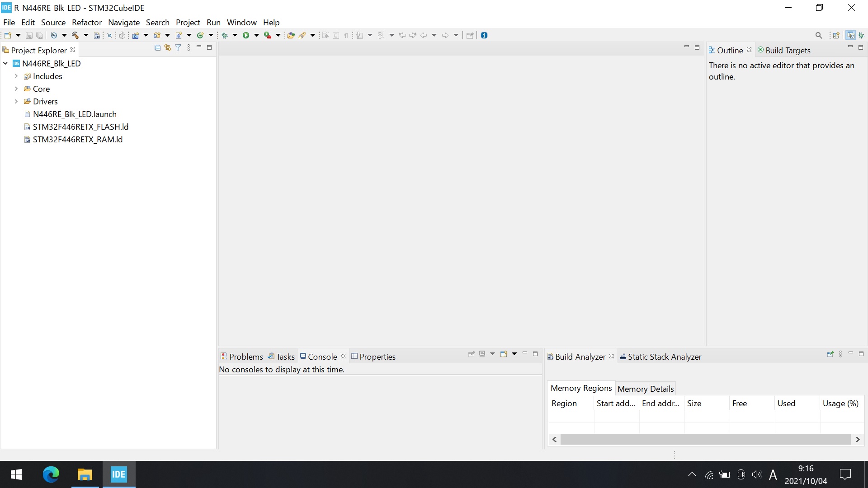This screenshot has width=868, height=488.
Task: Click the magnifier Search icon at toolbar right
Action: pyautogui.click(x=819, y=35)
